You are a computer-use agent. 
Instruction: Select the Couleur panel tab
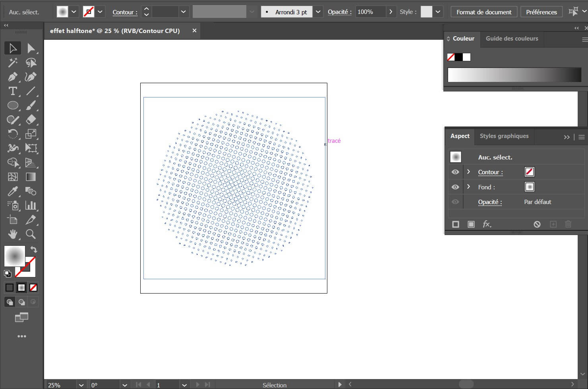(463, 39)
